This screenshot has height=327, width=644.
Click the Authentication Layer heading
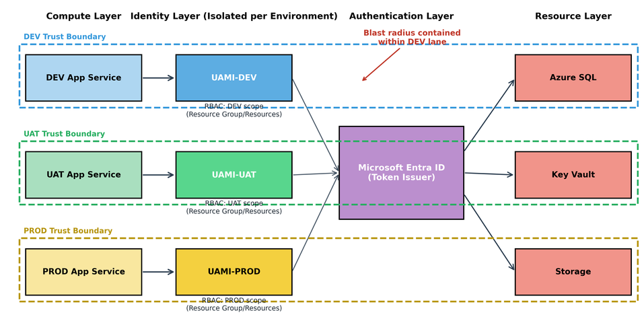pos(401,16)
